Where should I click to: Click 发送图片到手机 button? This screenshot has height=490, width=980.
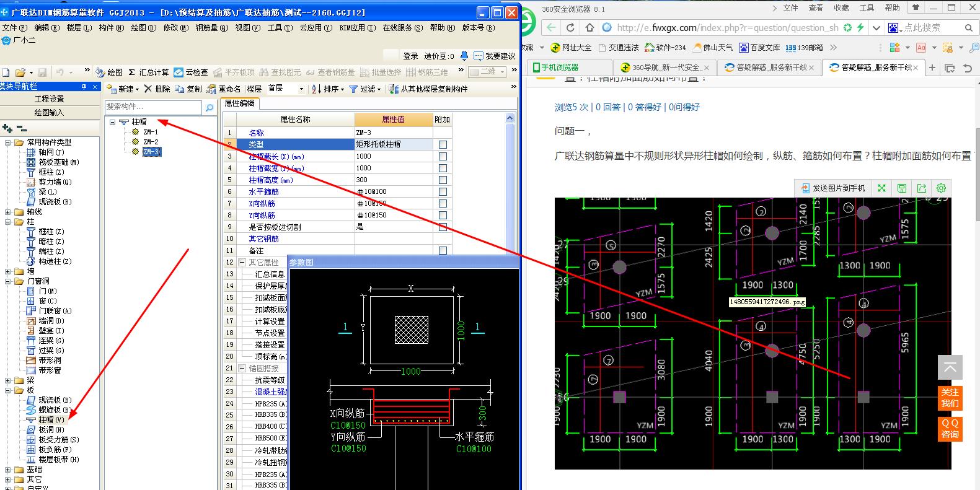(833, 188)
